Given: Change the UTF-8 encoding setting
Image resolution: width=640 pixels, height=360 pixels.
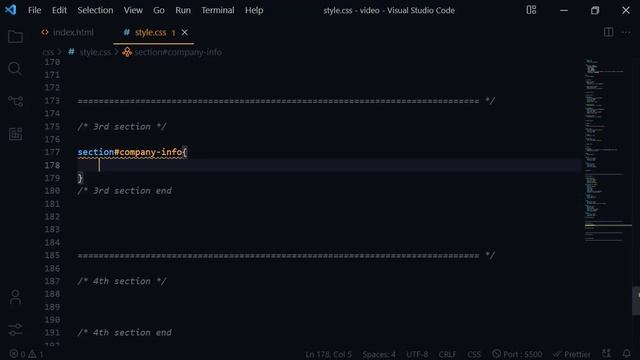Looking at the screenshot, I should pos(417,354).
